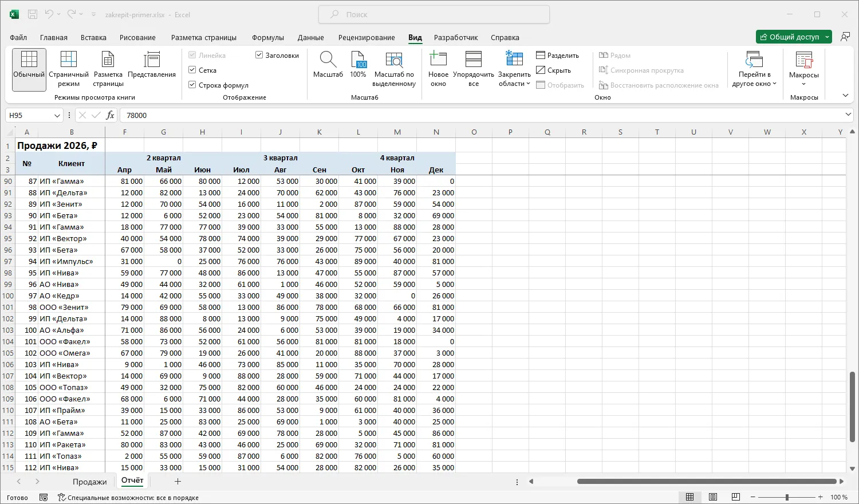Click Разделить window button

coord(558,56)
